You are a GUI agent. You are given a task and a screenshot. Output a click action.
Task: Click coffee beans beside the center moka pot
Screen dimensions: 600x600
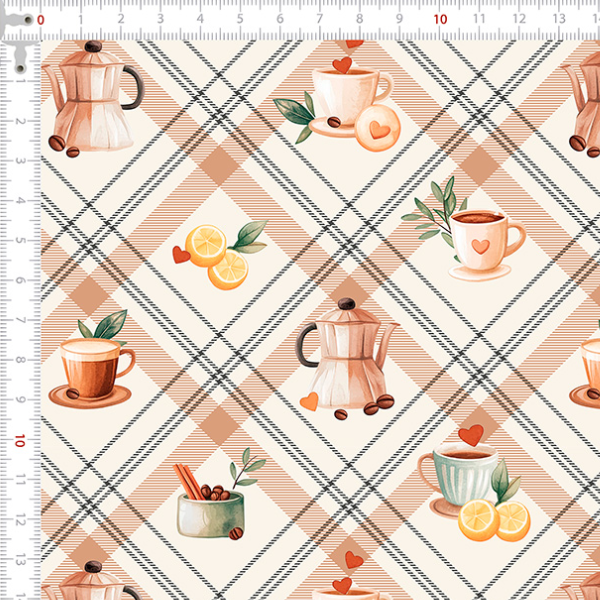pyautogui.click(x=378, y=404)
